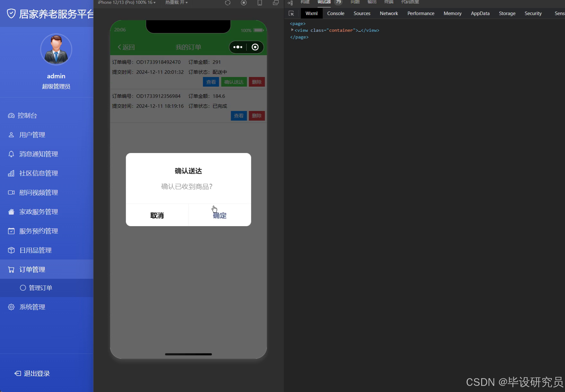Open the 控制台 dashboard menu item
Viewport: 565px width, 392px height.
(47, 115)
